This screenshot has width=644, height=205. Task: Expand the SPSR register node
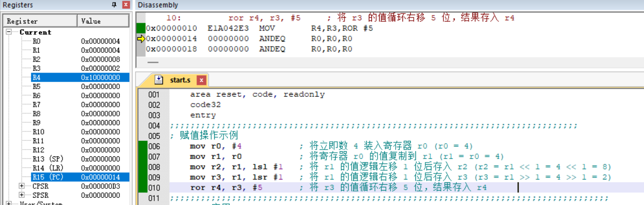[22, 195]
